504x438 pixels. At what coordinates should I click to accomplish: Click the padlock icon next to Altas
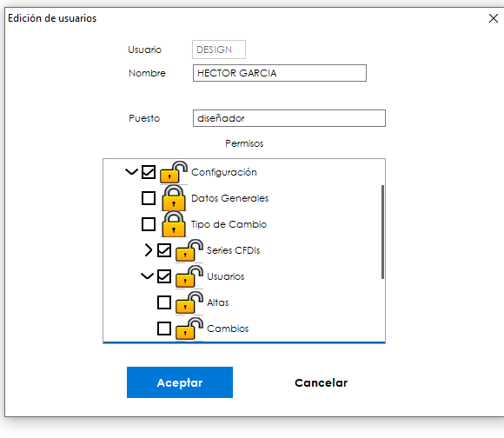(x=189, y=302)
